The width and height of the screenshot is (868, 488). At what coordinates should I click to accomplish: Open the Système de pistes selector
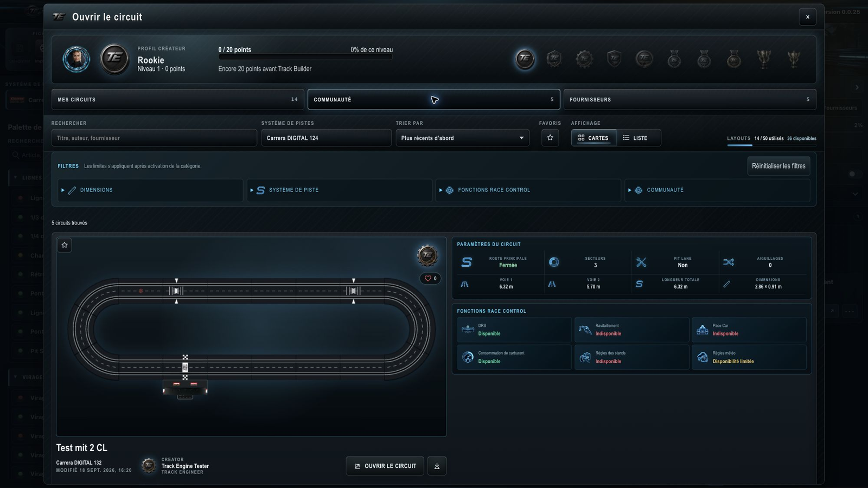click(x=326, y=138)
